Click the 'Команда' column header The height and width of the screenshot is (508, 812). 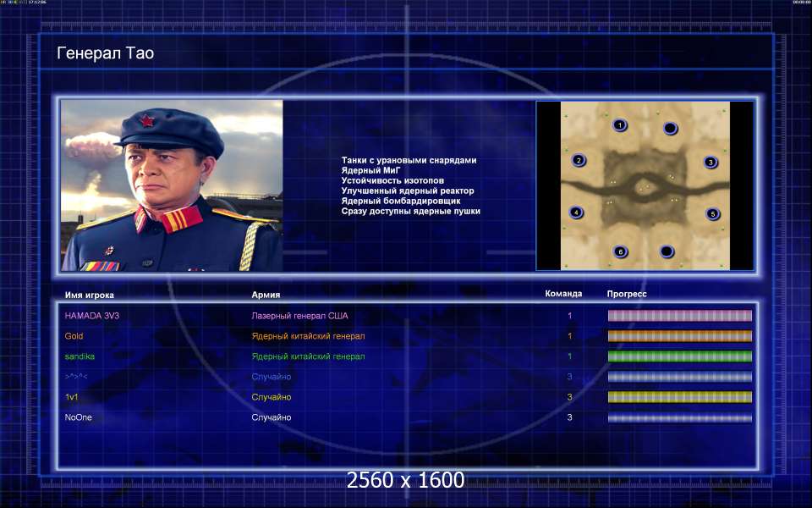click(x=563, y=294)
